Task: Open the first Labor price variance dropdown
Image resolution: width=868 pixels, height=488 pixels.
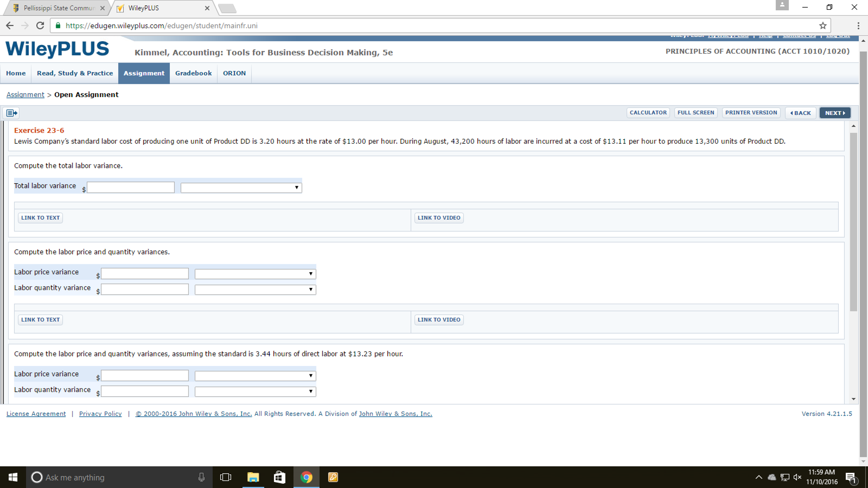Action: point(255,274)
